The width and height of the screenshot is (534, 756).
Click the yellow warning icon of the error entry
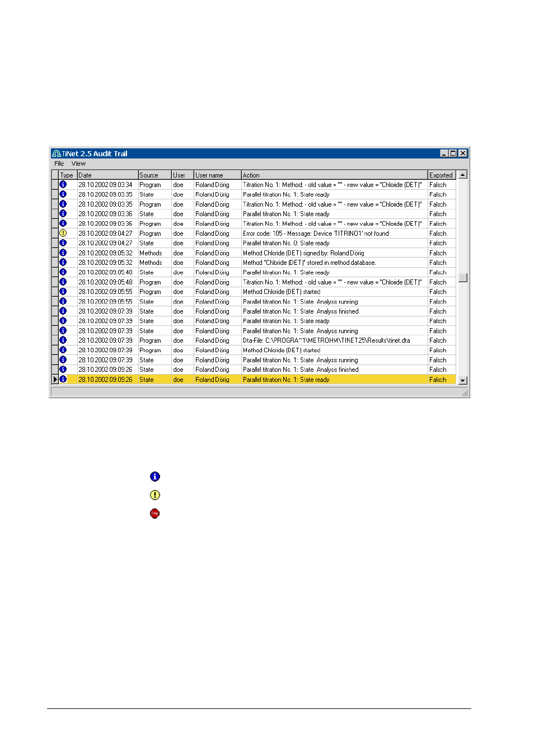[63, 233]
